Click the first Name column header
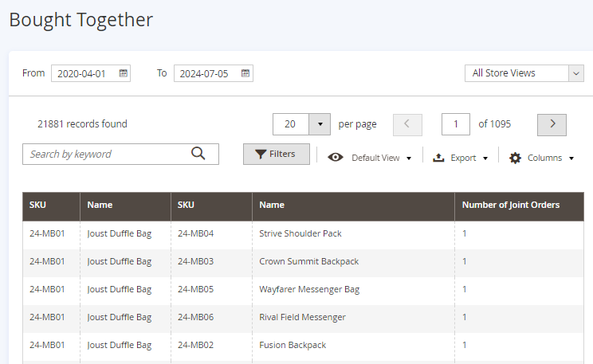593x364 pixels. point(126,206)
